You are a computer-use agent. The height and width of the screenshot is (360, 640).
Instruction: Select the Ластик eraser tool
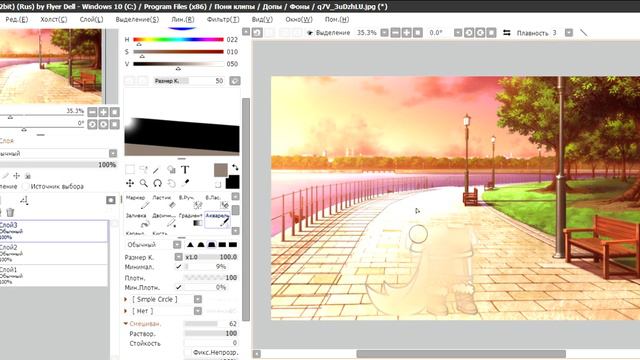pyautogui.click(x=164, y=202)
